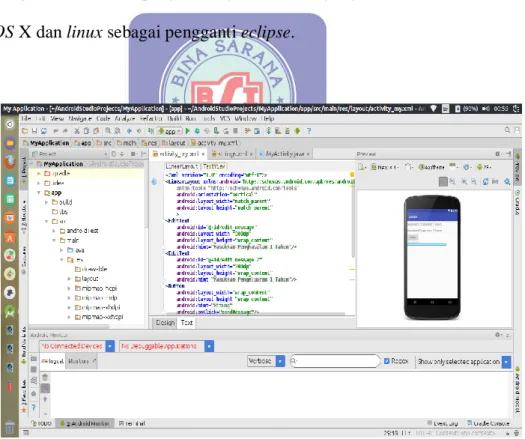The image size is (525, 439).
Task: Open the Gradle Console button
Action: [489, 424]
